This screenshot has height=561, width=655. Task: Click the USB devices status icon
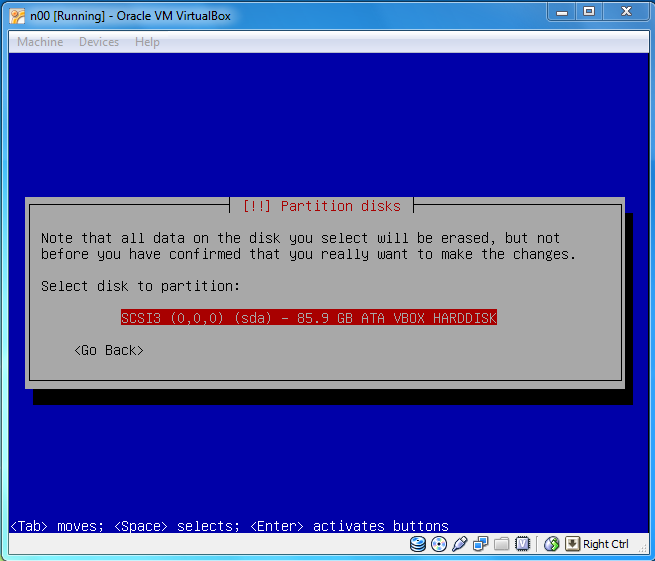pos(460,544)
